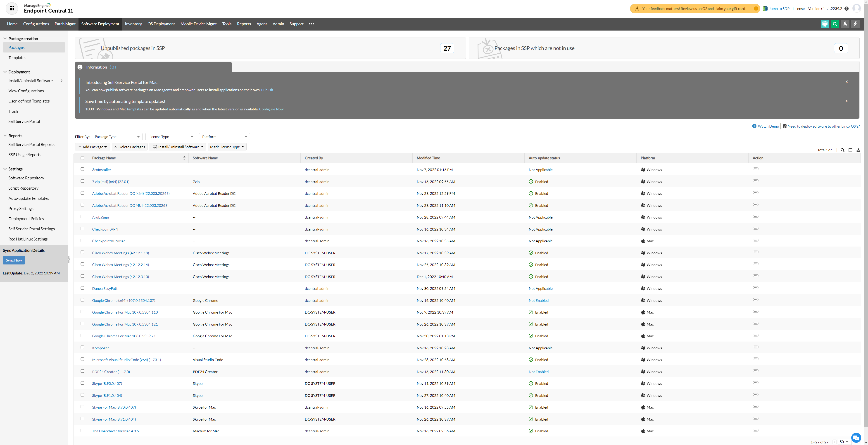Go to the Inventory menu tab

pos(133,24)
